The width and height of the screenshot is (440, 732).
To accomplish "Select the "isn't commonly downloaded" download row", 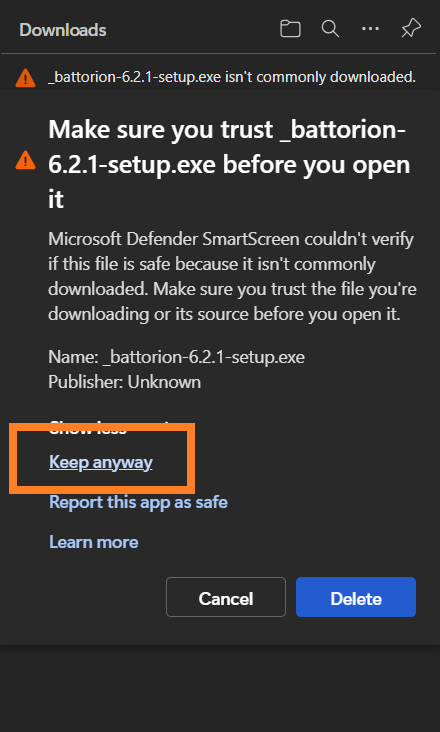I will coord(220,77).
